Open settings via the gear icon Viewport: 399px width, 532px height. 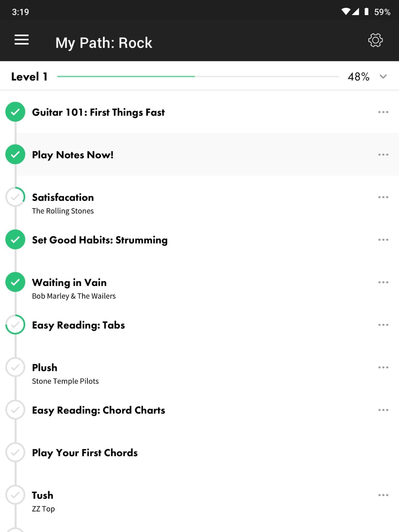coord(375,40)
